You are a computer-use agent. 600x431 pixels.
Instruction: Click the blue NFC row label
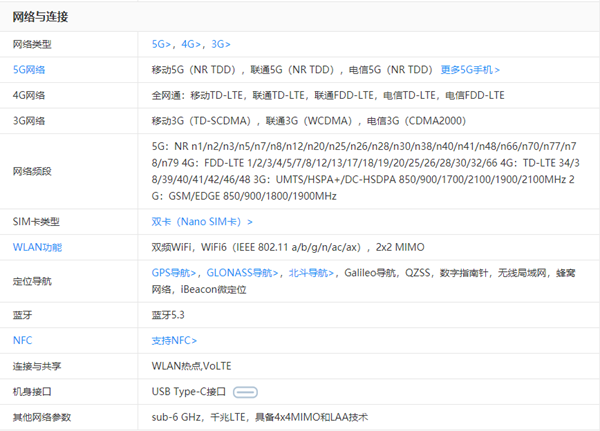pyautogui.click(x=22, y=340)
